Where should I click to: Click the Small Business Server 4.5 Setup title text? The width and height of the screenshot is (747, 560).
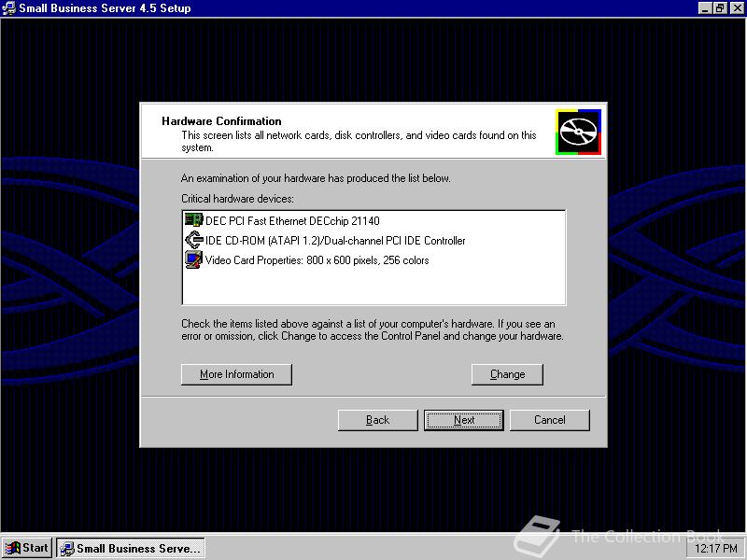click(105, 8)
